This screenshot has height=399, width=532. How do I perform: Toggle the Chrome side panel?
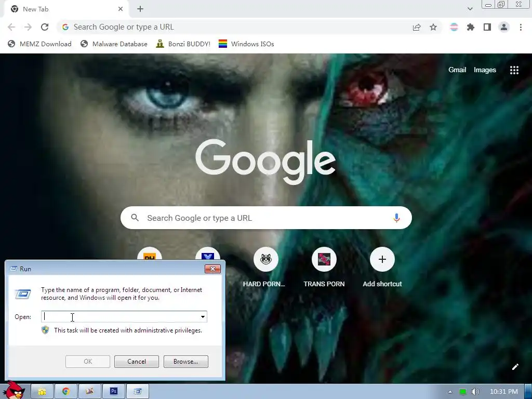(487, 27)
